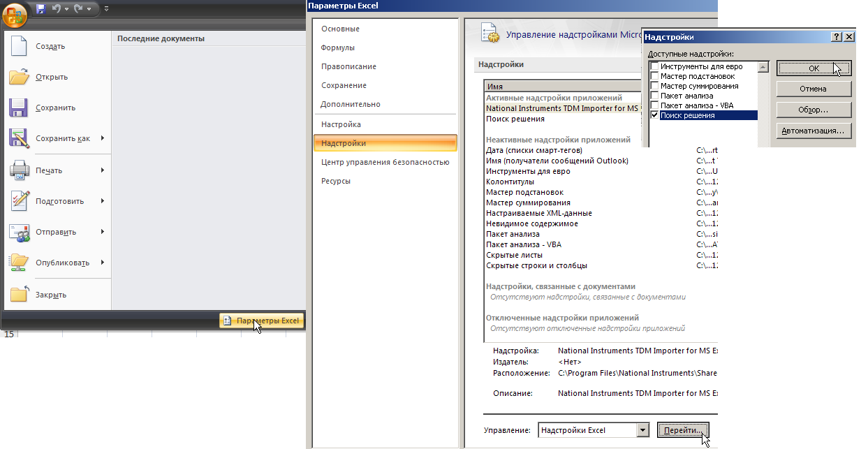Open the quick access toolbar customize arrow
Viewport: 868px width, 449px height.
point(106,9)
